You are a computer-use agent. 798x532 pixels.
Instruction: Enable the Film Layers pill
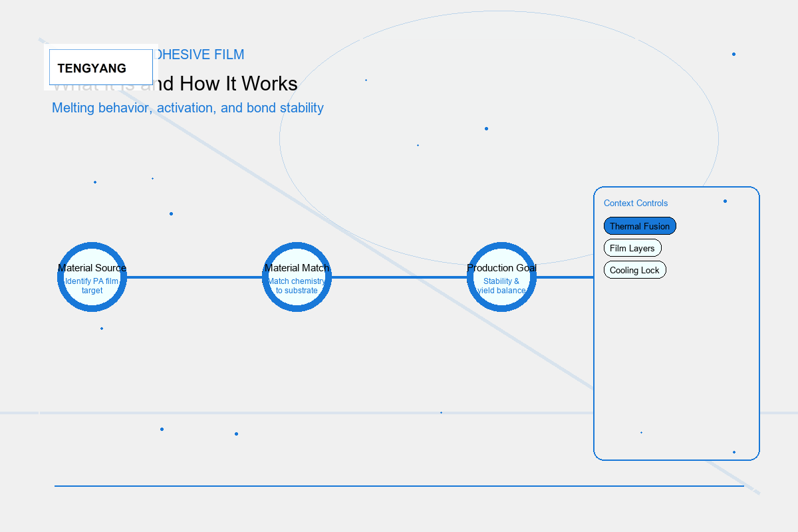click(x=632, y=248)
